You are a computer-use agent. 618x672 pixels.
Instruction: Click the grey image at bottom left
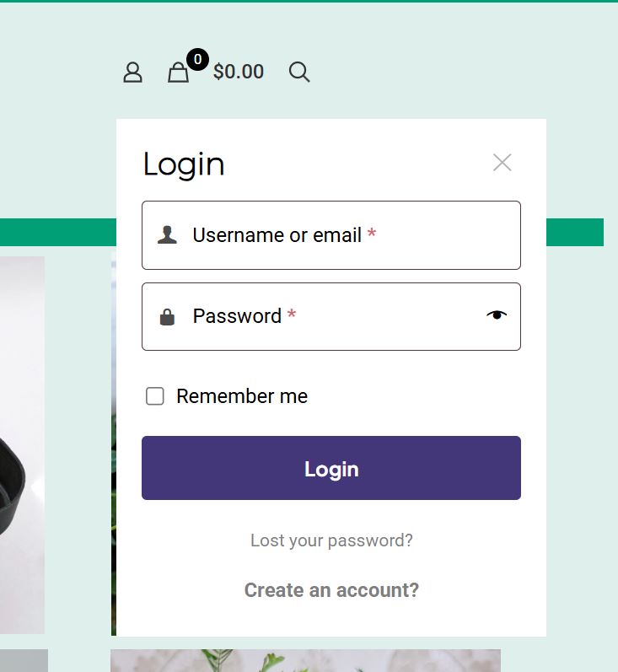coord(24,660)
